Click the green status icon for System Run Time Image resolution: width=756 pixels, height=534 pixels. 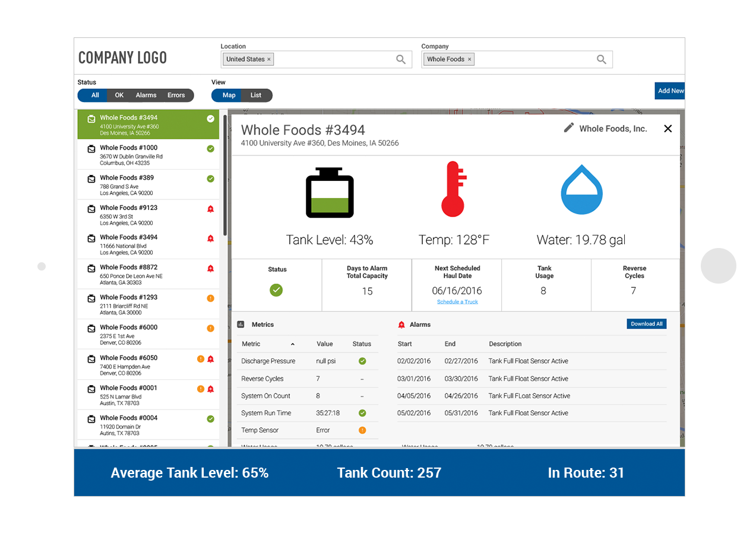362,413
